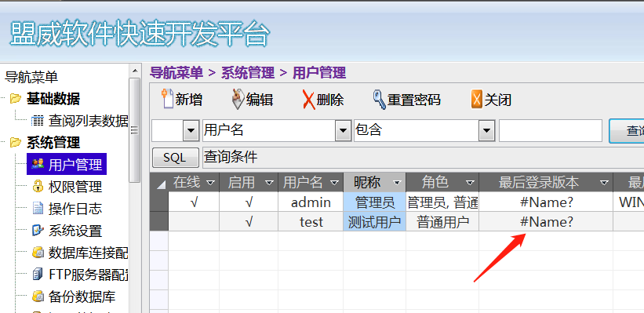Open 备份数据库 in the navigation tree
The width and height of the screenshot is (644, 313).
82,297
